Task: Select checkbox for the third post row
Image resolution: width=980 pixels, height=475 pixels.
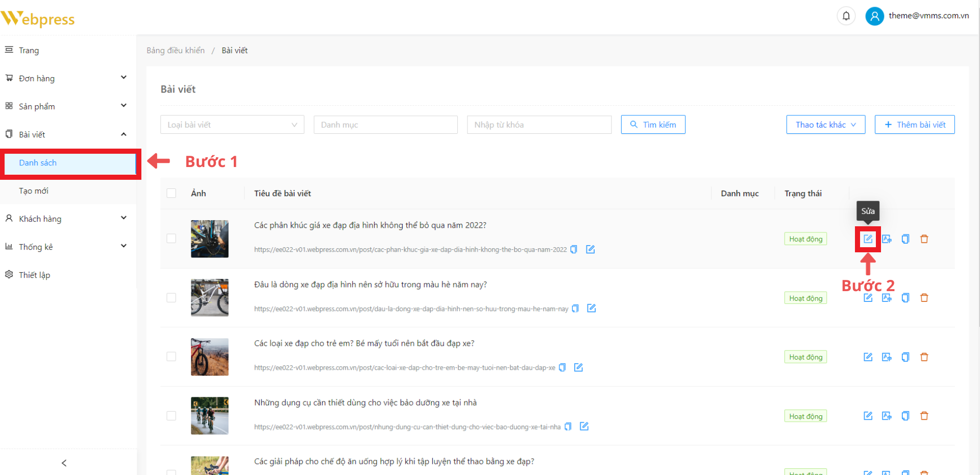Action: (x=171, y=357)
